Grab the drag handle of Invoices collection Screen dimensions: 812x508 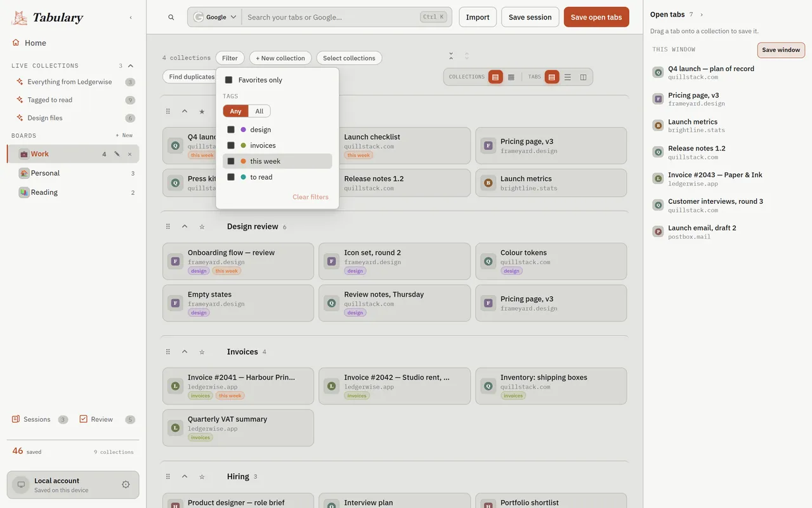tap(168, 352)
